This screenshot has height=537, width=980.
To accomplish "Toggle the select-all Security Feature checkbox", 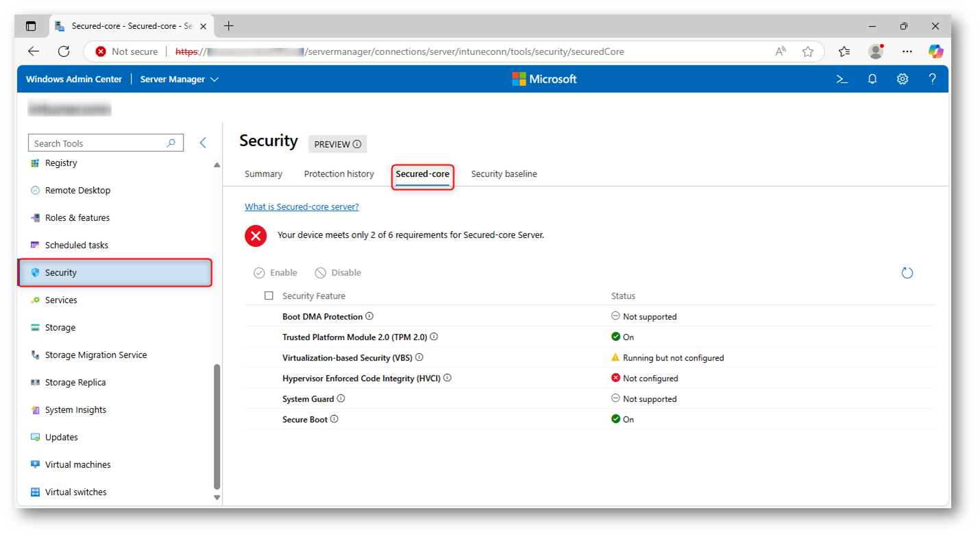I will pos(269,296).
